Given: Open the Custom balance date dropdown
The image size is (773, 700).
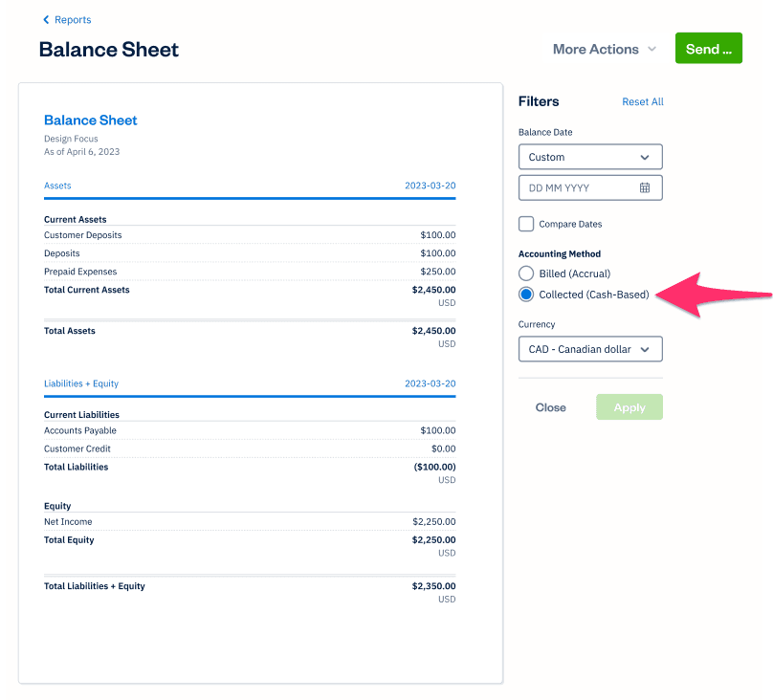Looking at the screenshot, I should click(x=590, y=157).
